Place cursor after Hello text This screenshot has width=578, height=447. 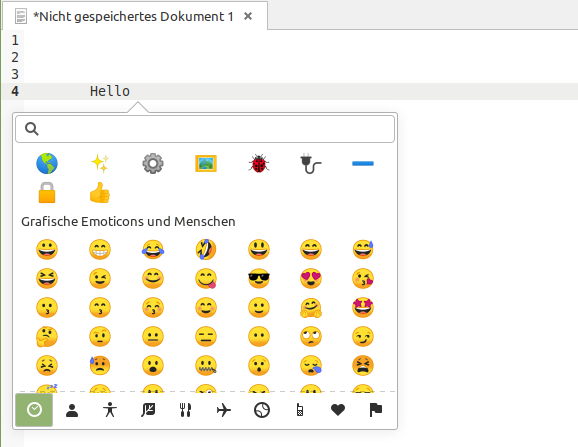130,91
